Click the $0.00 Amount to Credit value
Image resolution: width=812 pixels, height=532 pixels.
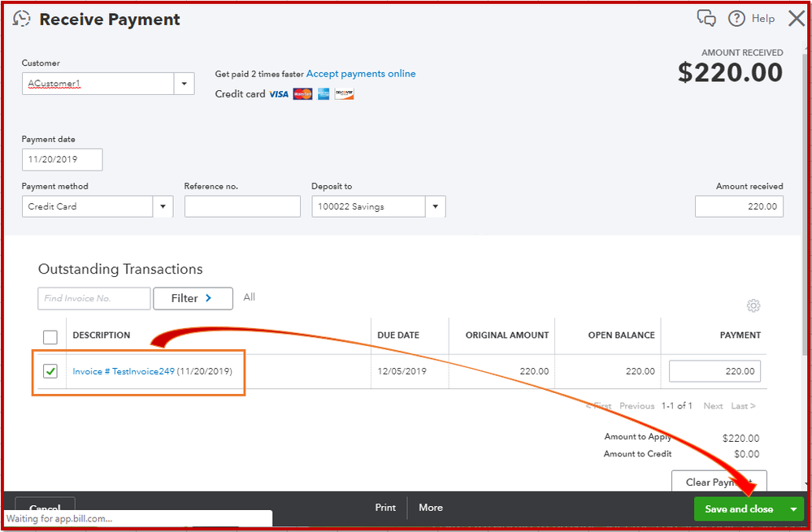[x=747, y=454]
